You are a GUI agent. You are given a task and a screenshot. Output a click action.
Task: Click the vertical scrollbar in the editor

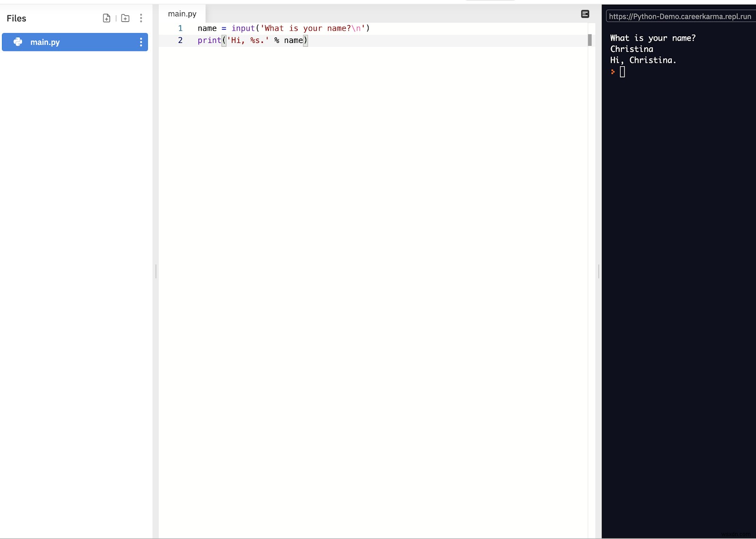(x=589, y=41)
